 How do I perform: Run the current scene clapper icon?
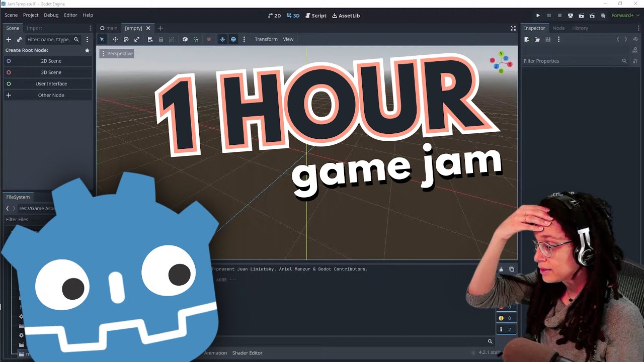coord(581,16)
